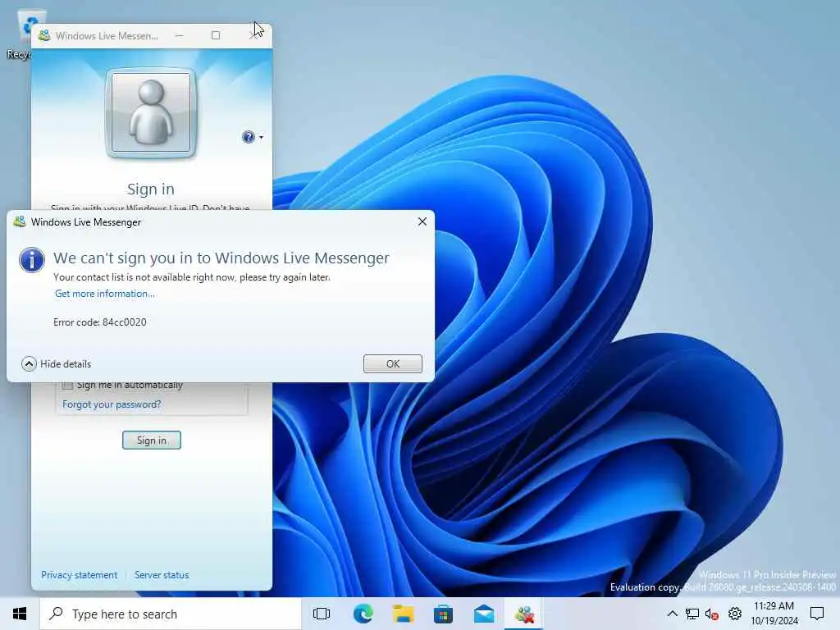Open the Windows Start menu
This screenshot has height=630, width=840.
point(20,614)
